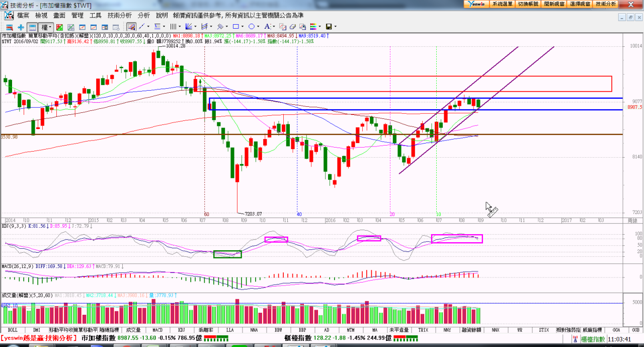Click the 系統選單 button
Viewport: 644px width, 347px height.
(502, 4)
